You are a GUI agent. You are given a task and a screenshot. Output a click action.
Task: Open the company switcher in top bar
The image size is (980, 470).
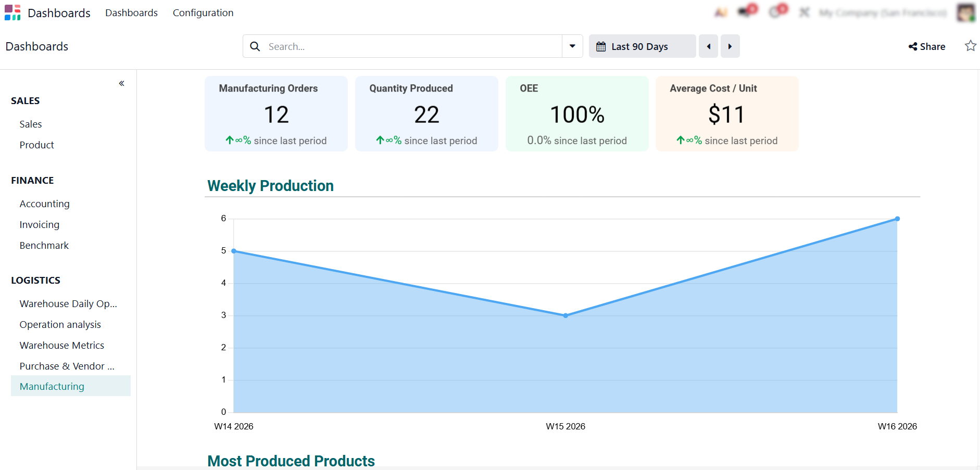click(883, 12)
